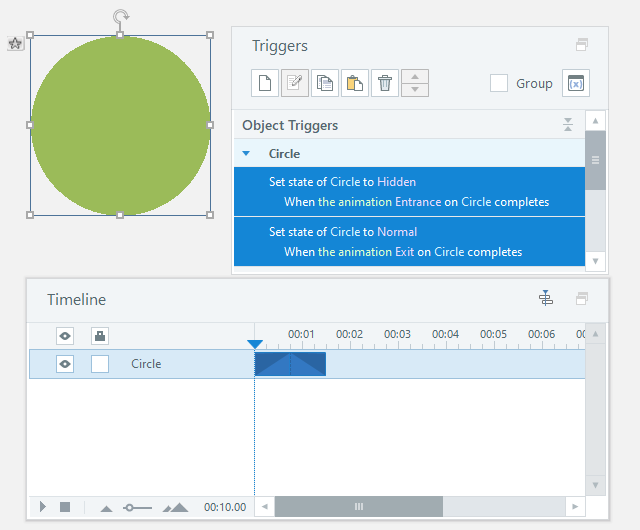Create a new trigger in the Triggers panel
The width and height of the screenshot is (640, 530).
click(265, 83)
